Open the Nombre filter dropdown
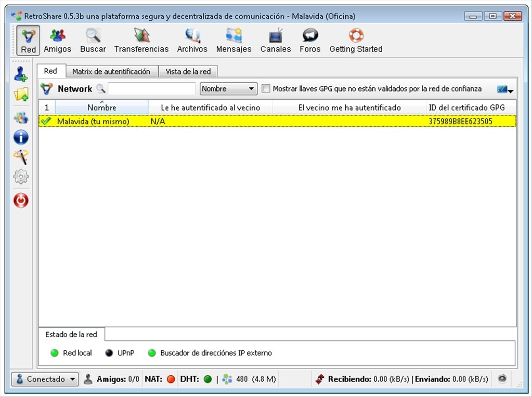The height and width of the screenshot is (397, 532). pyautogui.click(x=228, y=89)
